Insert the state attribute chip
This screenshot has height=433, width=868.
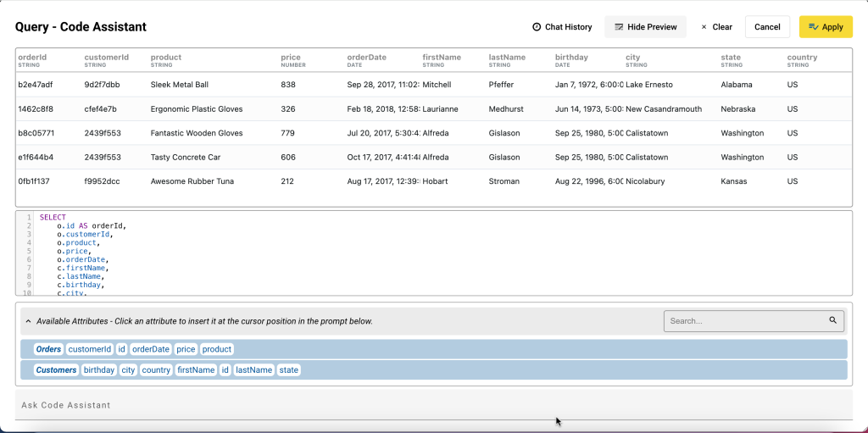pyautogui.click(x=289, y=370)
